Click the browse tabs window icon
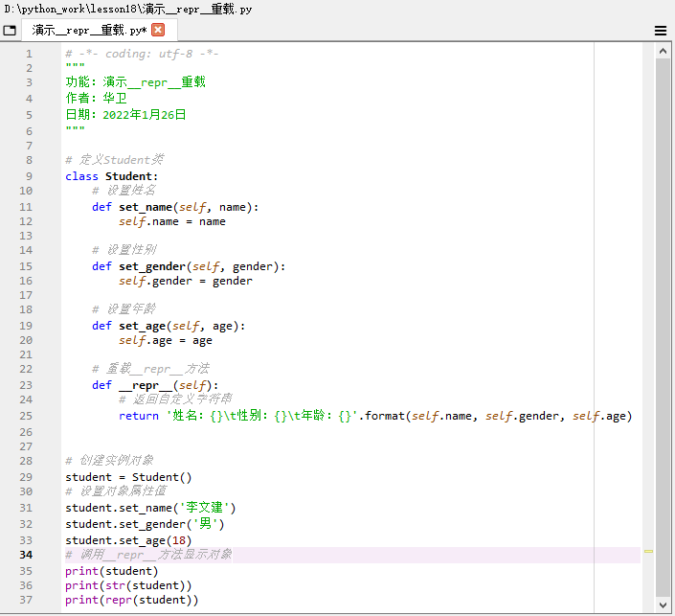The width and height of the screenshot is (675, 616). [x=10, y=30]
